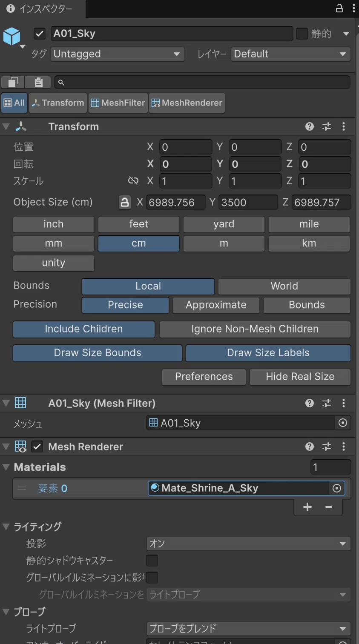Add a material slot with plus

(307, 507)
